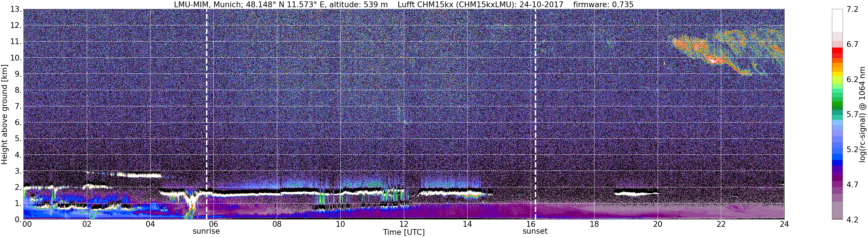Click the y-axis tick label '11.'
The image size is (868, 238).
click(16, 41)
